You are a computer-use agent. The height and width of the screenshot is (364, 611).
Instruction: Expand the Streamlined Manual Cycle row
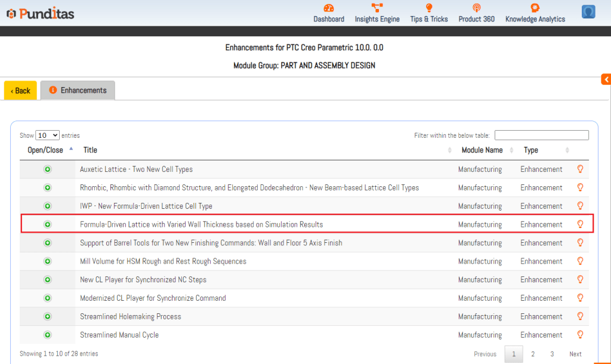click(48, 335)
